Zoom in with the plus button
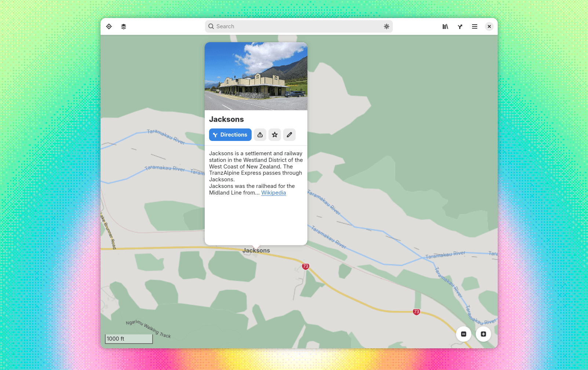This screenshot has width=588, height=370. click(x=483, y=334)
